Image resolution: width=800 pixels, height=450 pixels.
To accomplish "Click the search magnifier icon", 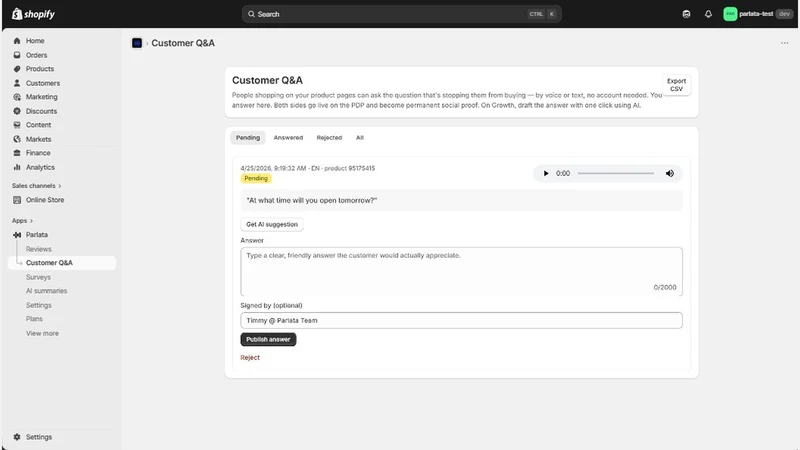I will coord(251,14).
